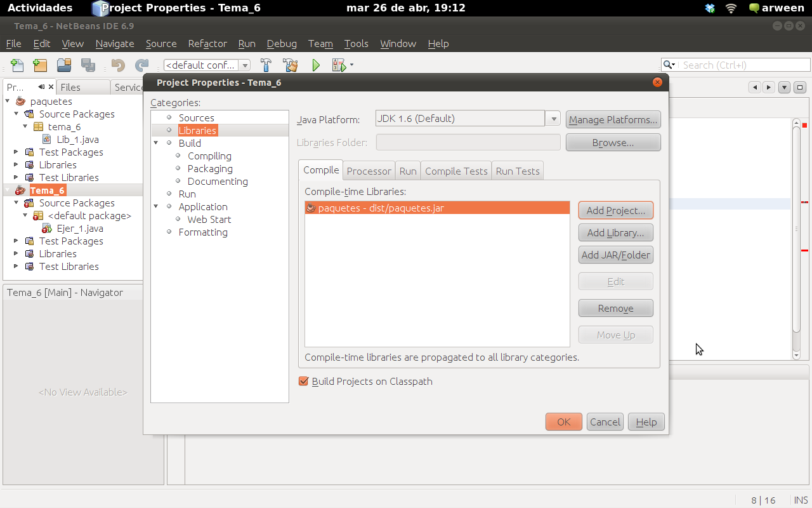Click the New Project toolbar icon
Screen dimensions: 812x508
click(39, 65)
